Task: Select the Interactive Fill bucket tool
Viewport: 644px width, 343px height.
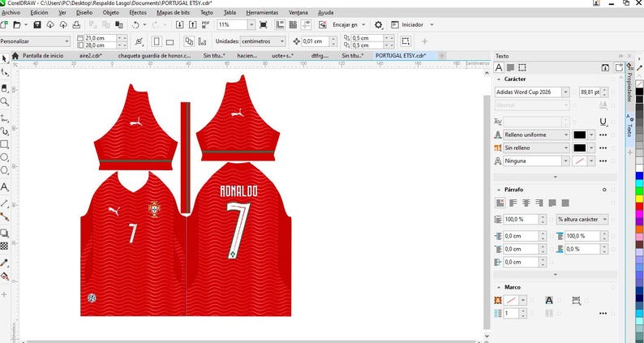Action: pos(5,276)
